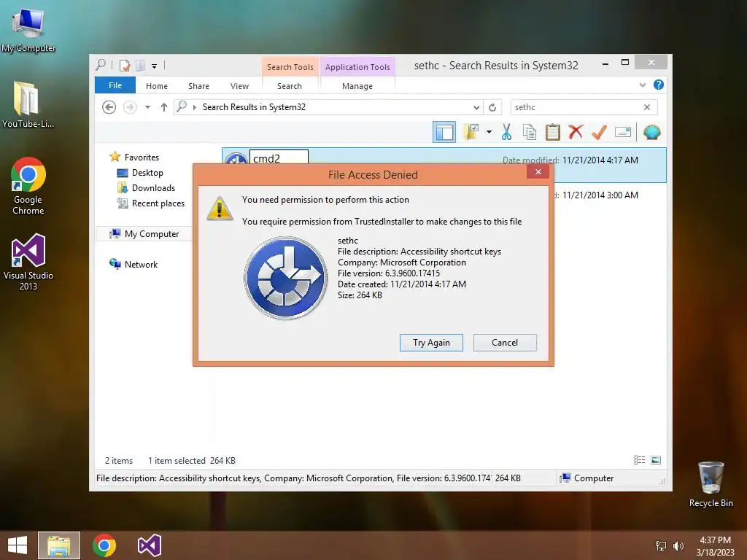This screenshot has height=560, width=747.
Task: Click the Search Tools contextual tab header
Action: click(290, 67)
